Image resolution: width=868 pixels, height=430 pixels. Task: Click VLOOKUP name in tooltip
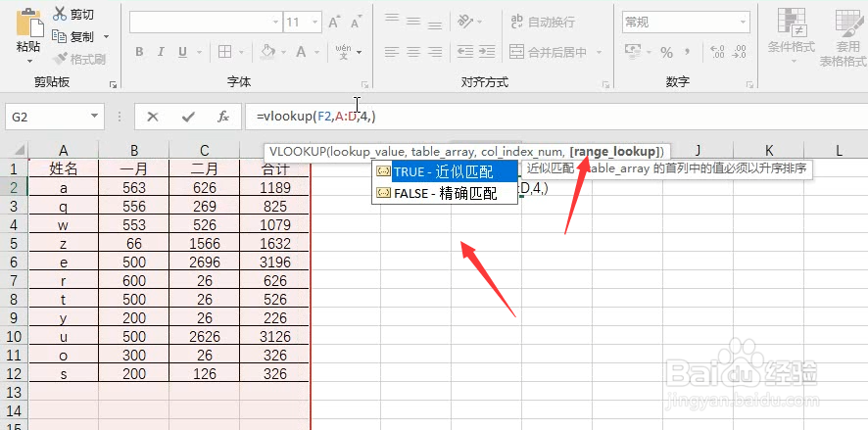[x=297, y=152]
